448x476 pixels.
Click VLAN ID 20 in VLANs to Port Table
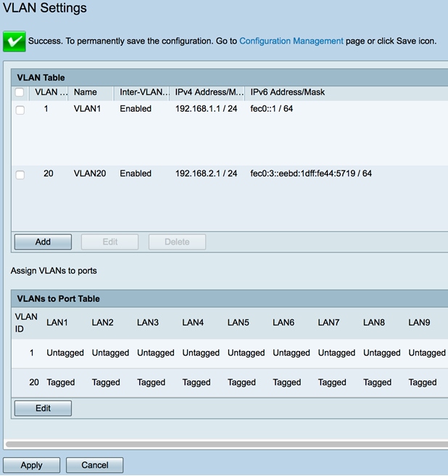click(34, 382)
